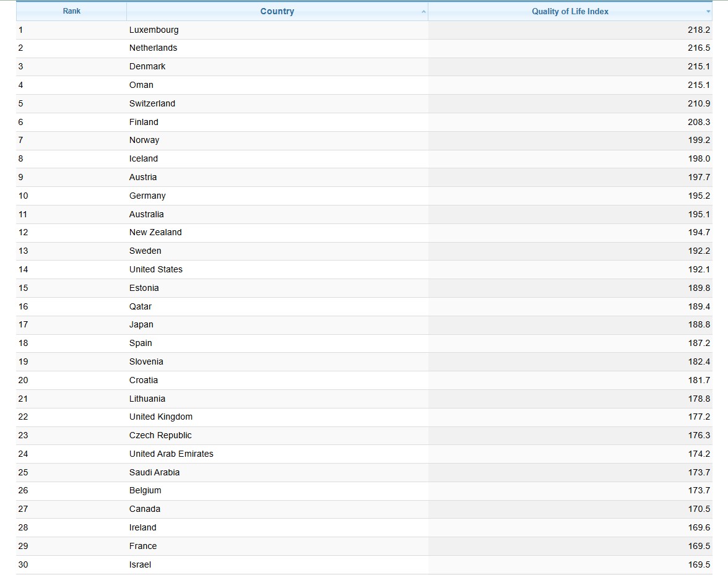Select the Luxembourg country cell
The height and width of the screenshot is (575, 728).
[x=154, y=30]
